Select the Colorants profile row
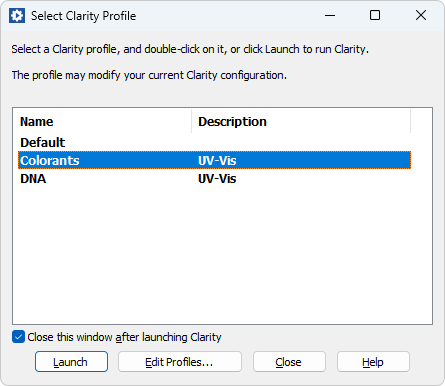The image size is (445, 386). click(214, 160)
